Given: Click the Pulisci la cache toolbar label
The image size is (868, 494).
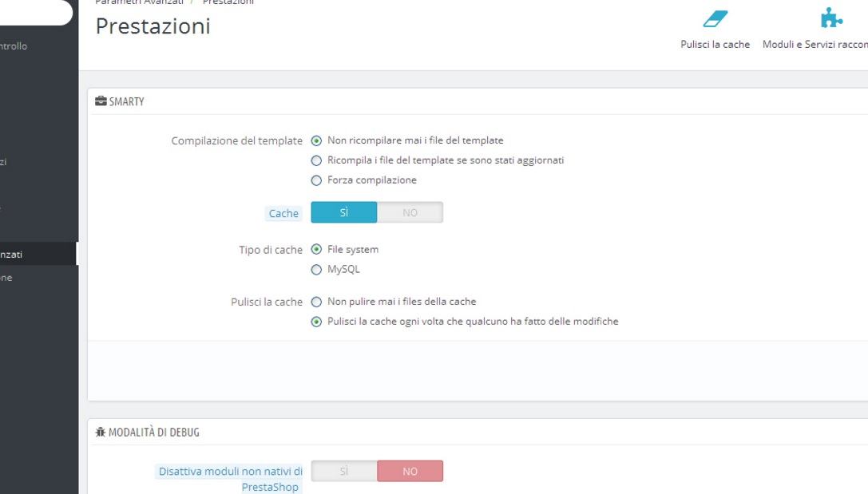Looking at the screenshot, I should pos(715,45).
